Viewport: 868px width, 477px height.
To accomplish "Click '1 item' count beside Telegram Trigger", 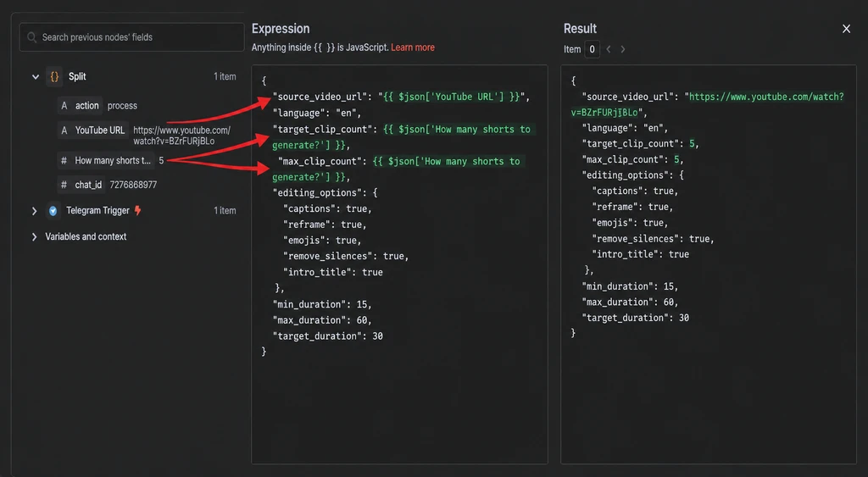I will coord(225,211).
